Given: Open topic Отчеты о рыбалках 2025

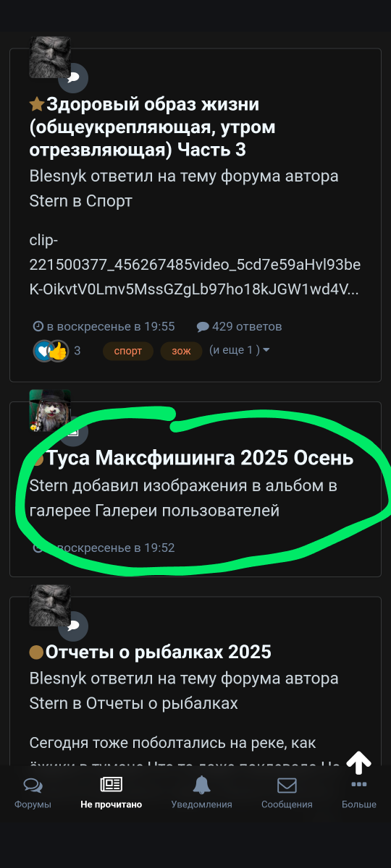Looking at the screenshot, I should click(x=158, y=652).
